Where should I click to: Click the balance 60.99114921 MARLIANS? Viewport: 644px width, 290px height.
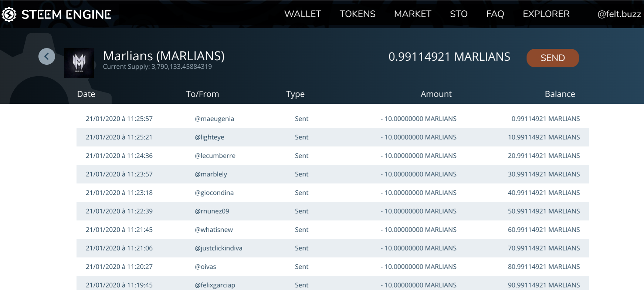tap(544, 230)
